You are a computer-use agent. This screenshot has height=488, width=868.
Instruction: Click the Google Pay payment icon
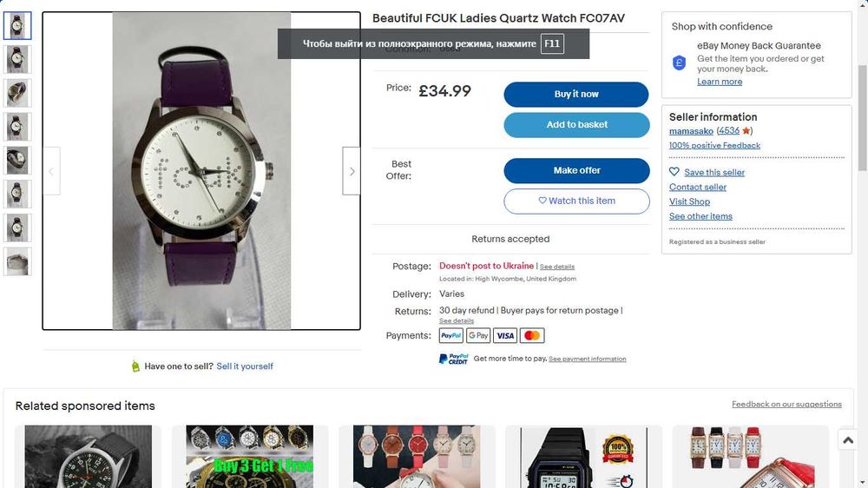coord(478,336)
